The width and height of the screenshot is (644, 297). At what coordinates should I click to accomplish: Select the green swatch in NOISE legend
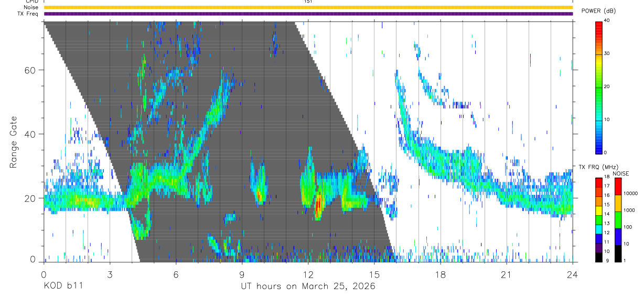(x=618, y=220)
